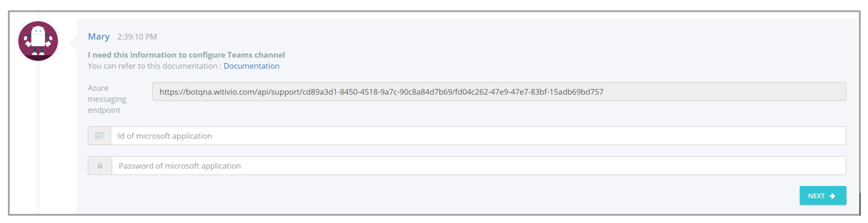
Task: Click the padlock icon beside password field
Action: tap(100, 165)
